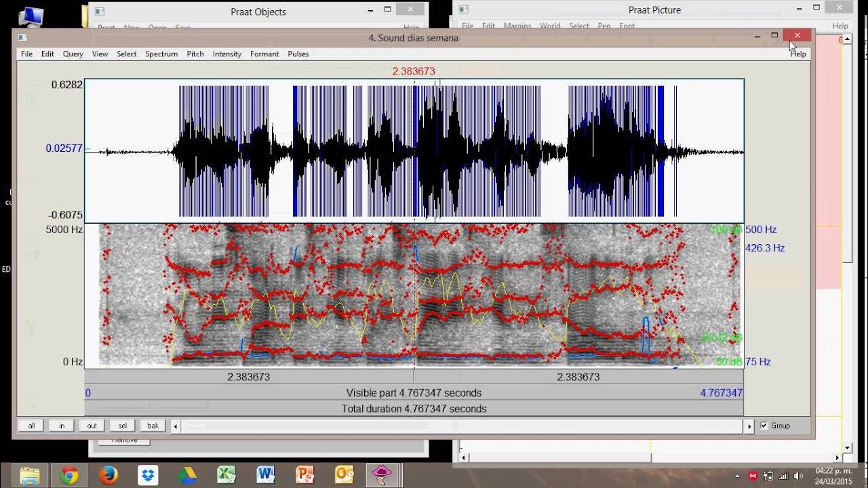868x488 pixels.
Task: Open Google Drive in the taskbar
Action: (187, 475)
